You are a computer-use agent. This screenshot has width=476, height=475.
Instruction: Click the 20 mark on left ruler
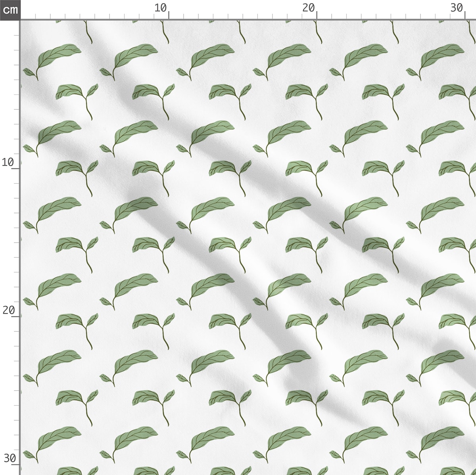click(8, 310)
